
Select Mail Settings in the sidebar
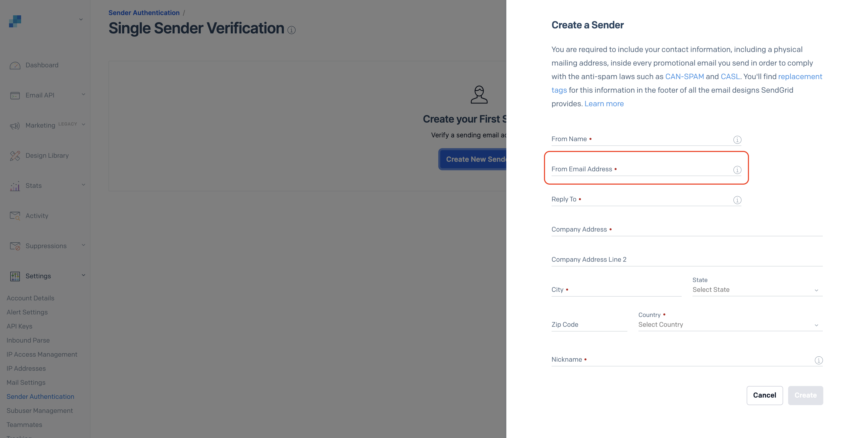[x=26, y=382]
